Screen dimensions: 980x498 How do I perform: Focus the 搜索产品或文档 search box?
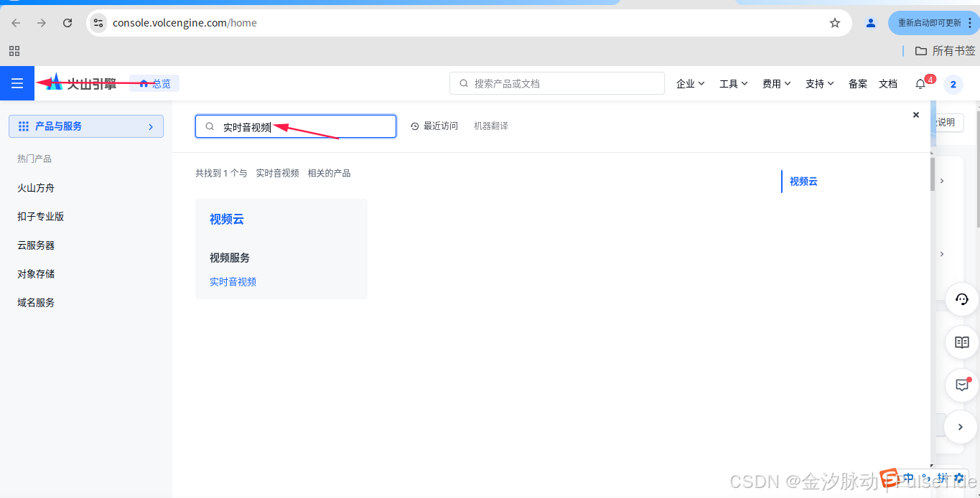(x=557, y=83)
